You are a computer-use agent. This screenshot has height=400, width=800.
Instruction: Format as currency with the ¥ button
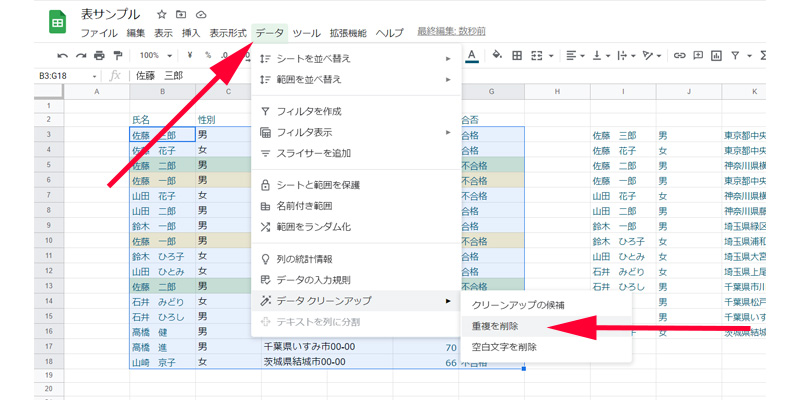tap(190, 55)
